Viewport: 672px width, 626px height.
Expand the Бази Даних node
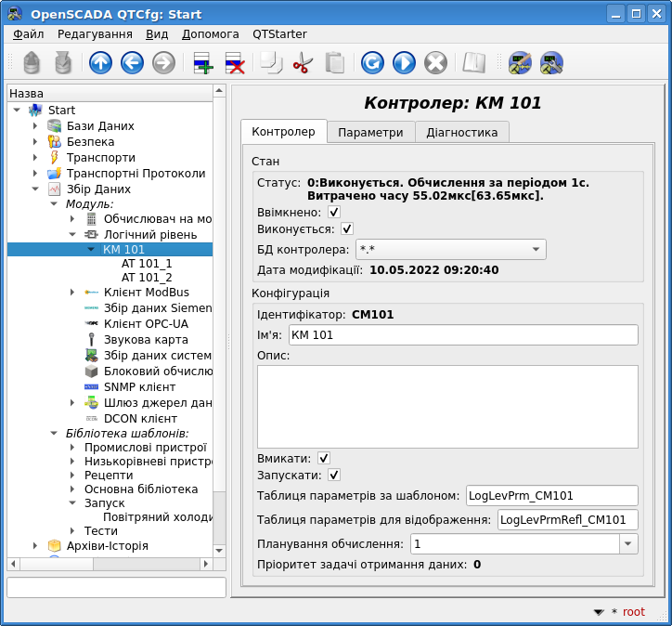coord(35,126)
